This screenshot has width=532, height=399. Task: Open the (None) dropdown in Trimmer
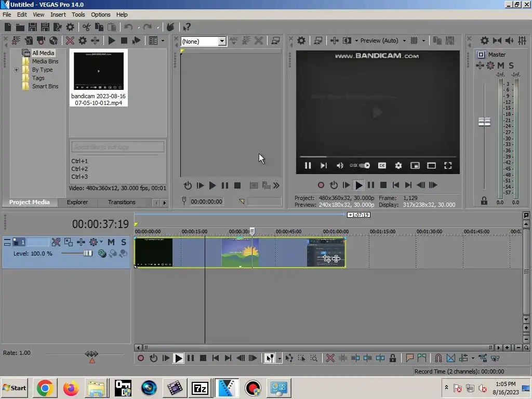click(x=222, y=42)
